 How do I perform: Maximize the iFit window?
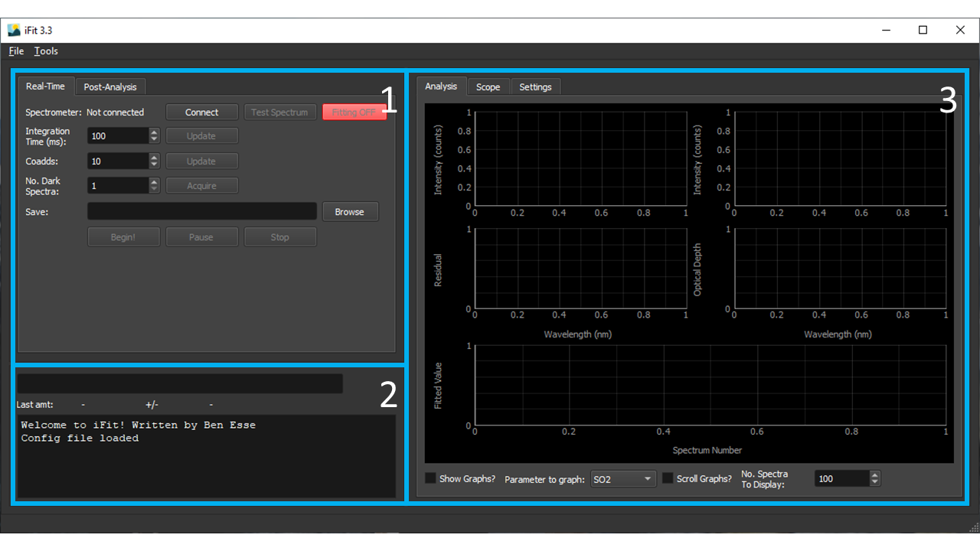pyautogui.click(x=923, y=31)
